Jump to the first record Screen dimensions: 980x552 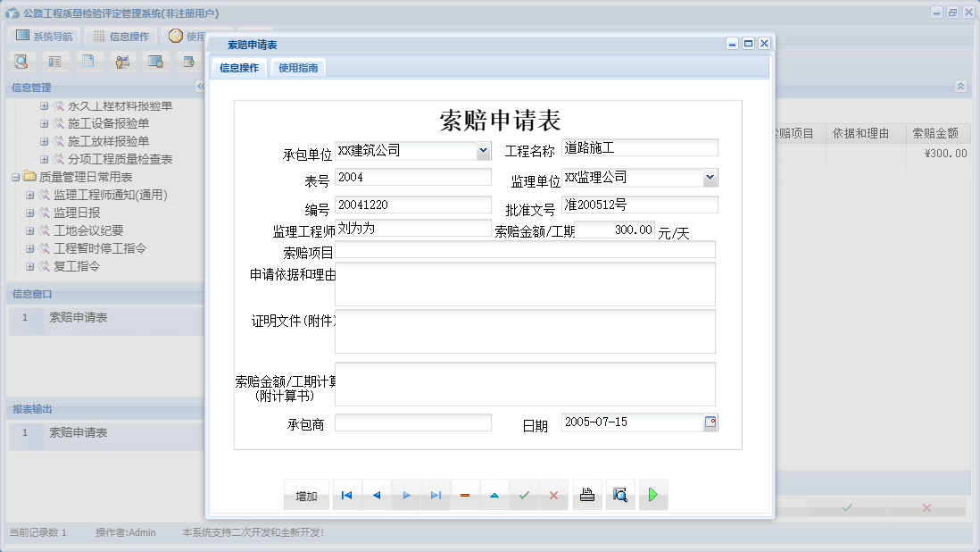click(x=346, y=494)
